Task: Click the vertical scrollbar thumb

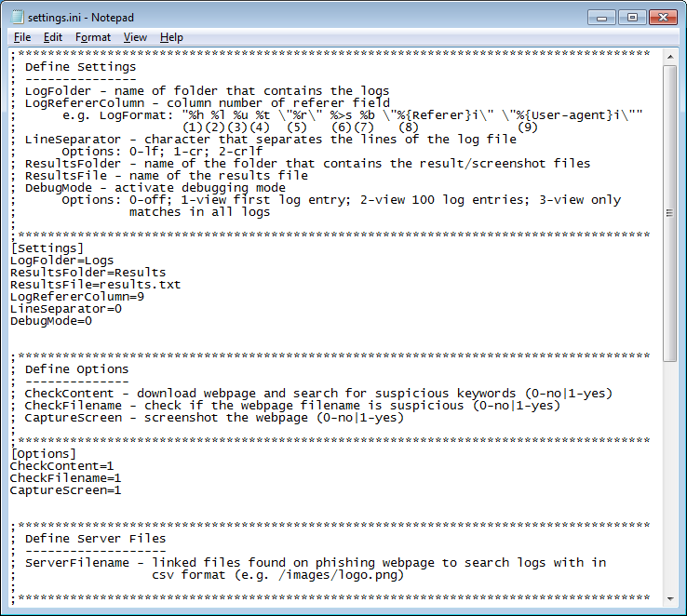Action: pyautogui.click(x=669, y=212)
